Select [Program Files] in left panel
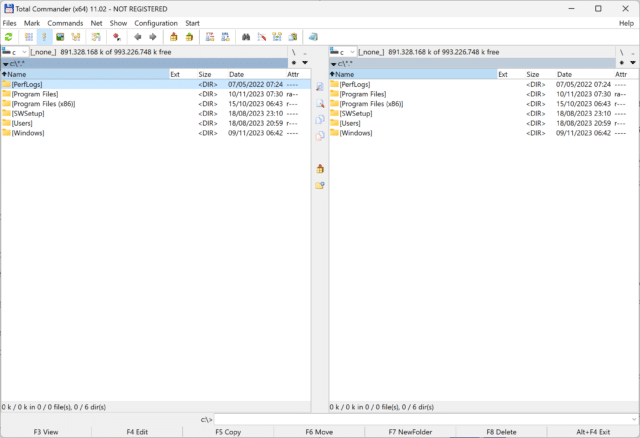Image resolution: width=640 pixels, height=438 pixels. click(x=156, y=94)
